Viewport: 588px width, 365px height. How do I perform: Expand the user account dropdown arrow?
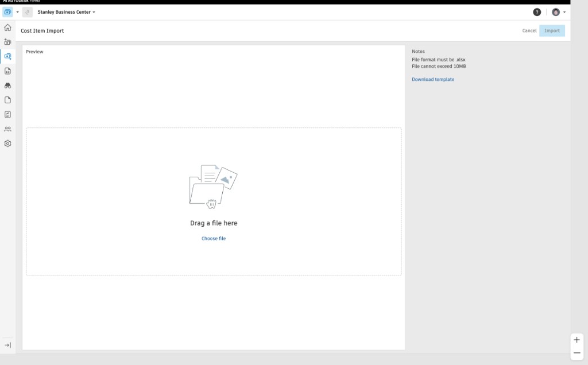(x=564, y=13)
